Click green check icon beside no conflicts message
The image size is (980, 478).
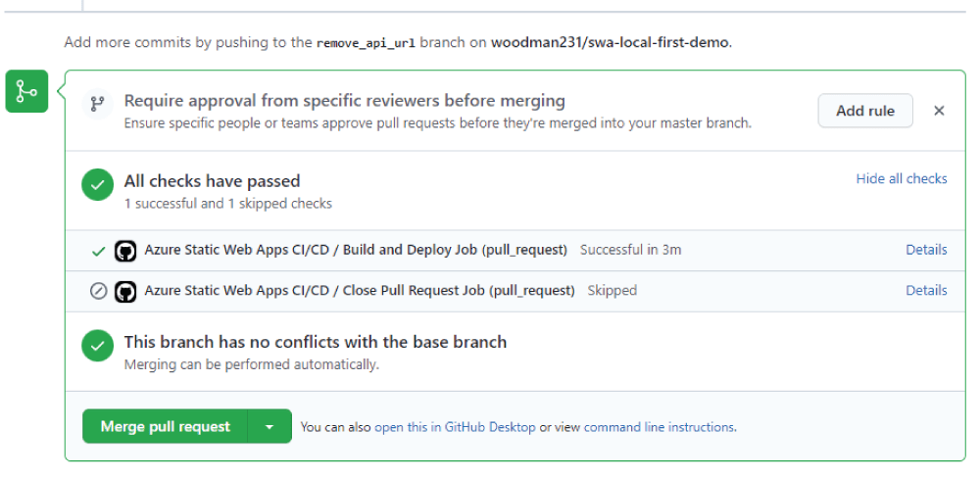[97, 346]
